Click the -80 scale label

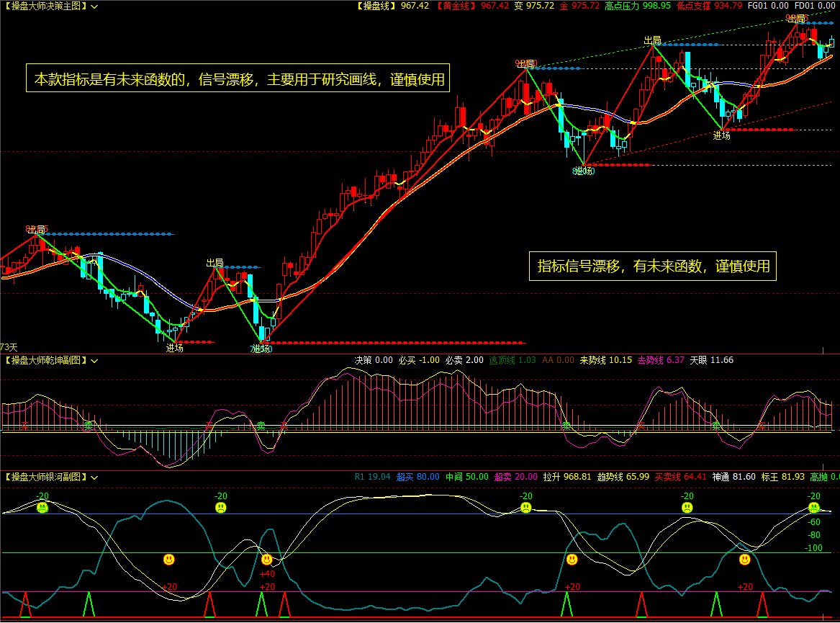pos(814,535)
